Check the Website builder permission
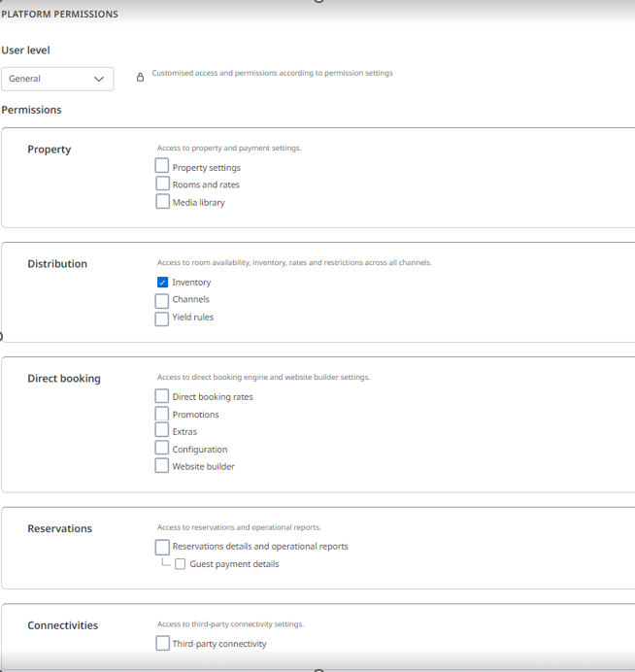This screenshot has height=672, width=635. 162,466
